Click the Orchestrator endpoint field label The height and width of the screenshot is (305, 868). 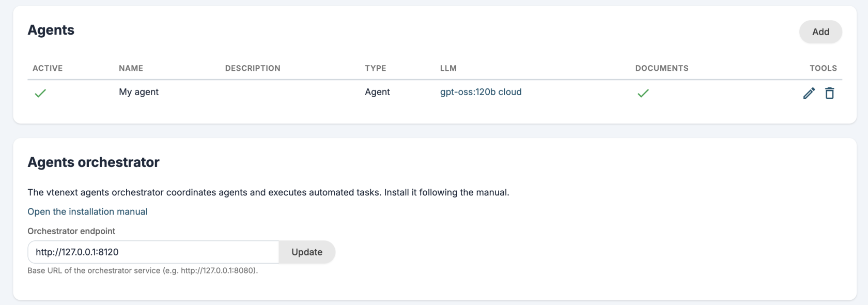pos(71,231)
